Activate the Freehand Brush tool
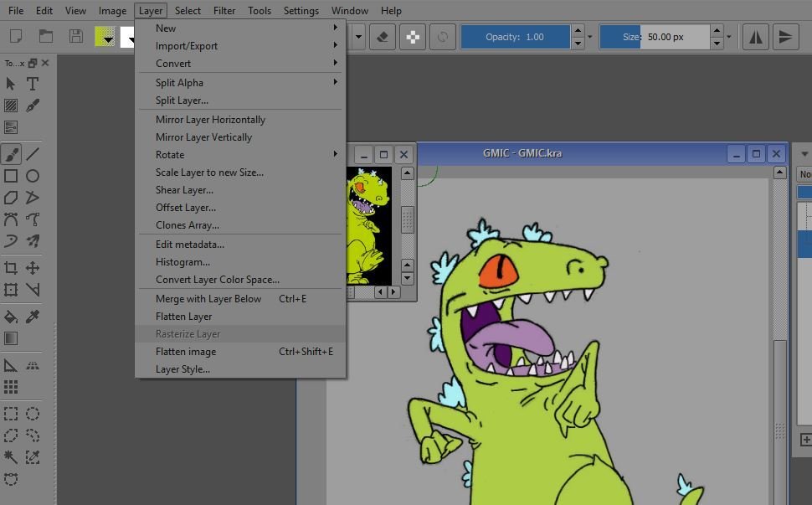Image resolution: width=812 pixels, height=505 pixels. tap(10, 154)
